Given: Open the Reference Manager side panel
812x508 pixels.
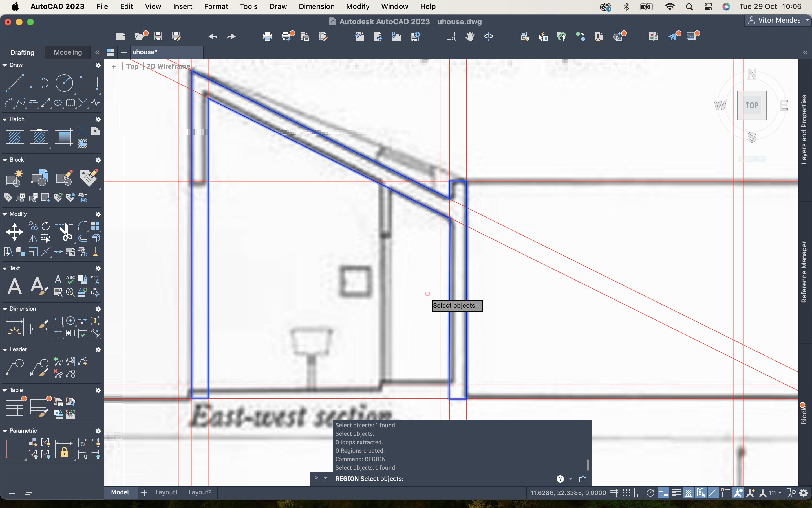Looking at the screenshot, I should tap(804, 272).
